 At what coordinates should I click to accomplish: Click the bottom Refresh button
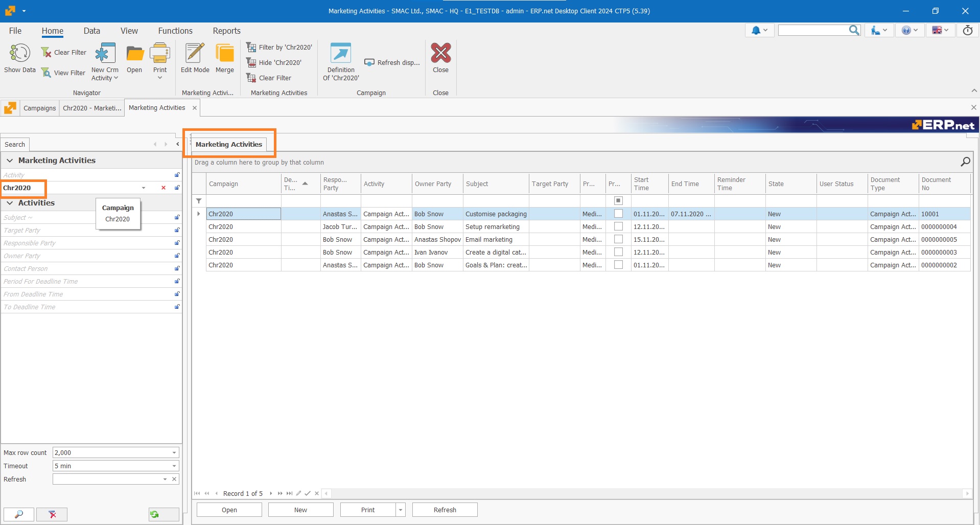445,510
